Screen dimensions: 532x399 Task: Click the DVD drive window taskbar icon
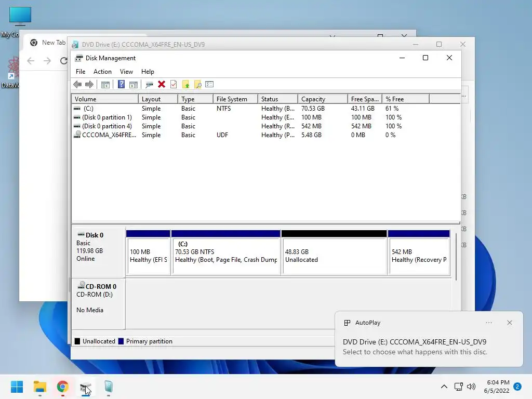(109, 387)
